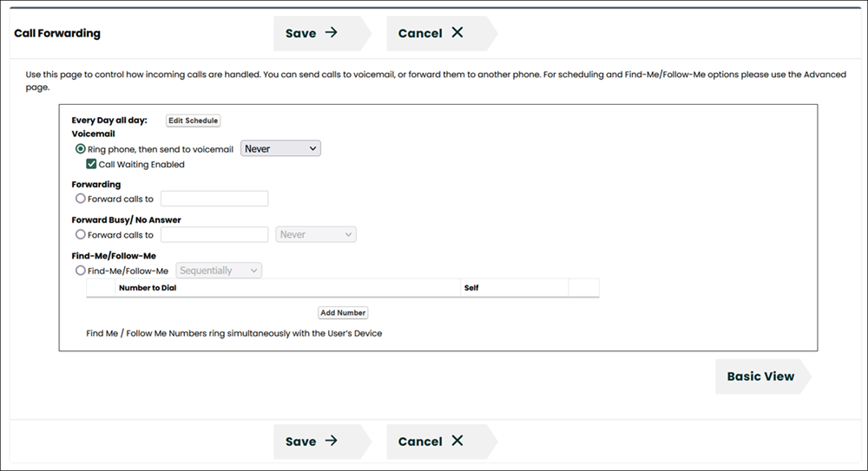Screen dimensions: 868x471
Task: Click the Forward Busy/No Answer number field
Action: tap(214, 234)
